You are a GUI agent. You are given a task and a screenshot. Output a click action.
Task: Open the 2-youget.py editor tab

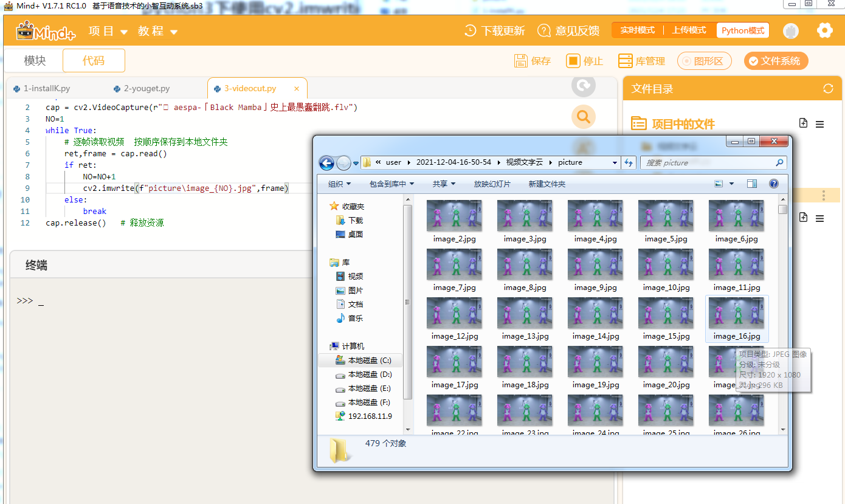point(142,89)
